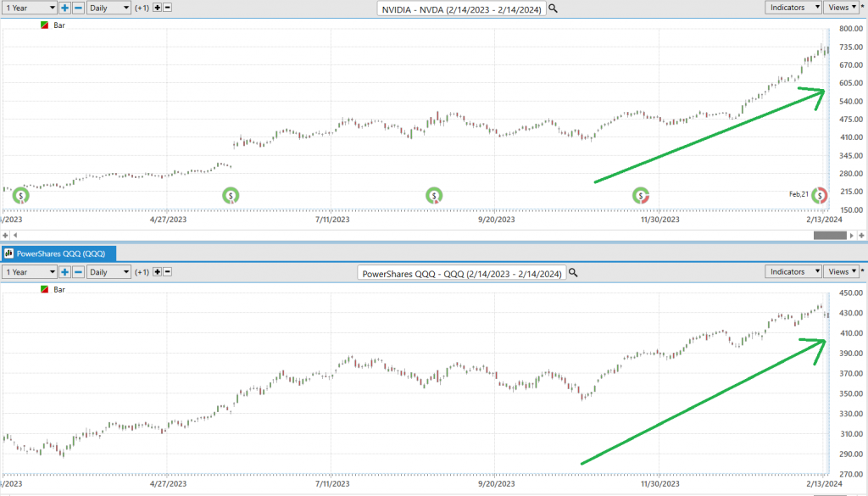Click the 2/13/2024 date label under NVDA chart
This screenshot has width=868, height=496.
point(824,220)
